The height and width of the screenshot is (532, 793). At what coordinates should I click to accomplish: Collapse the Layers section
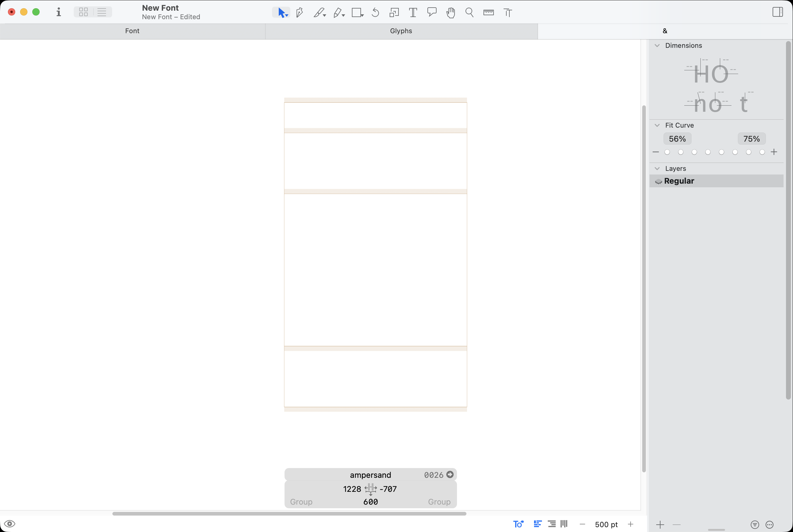[x=657, y=168]
